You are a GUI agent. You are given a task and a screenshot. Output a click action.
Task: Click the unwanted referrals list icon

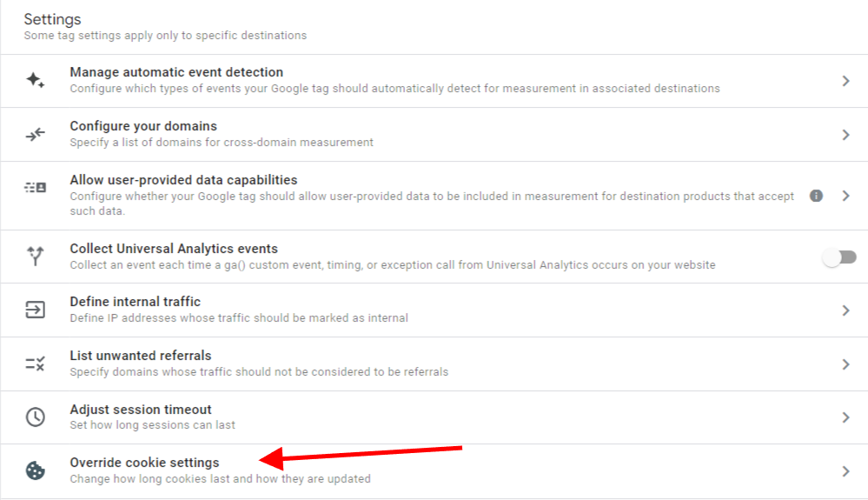tap(36, 363)
